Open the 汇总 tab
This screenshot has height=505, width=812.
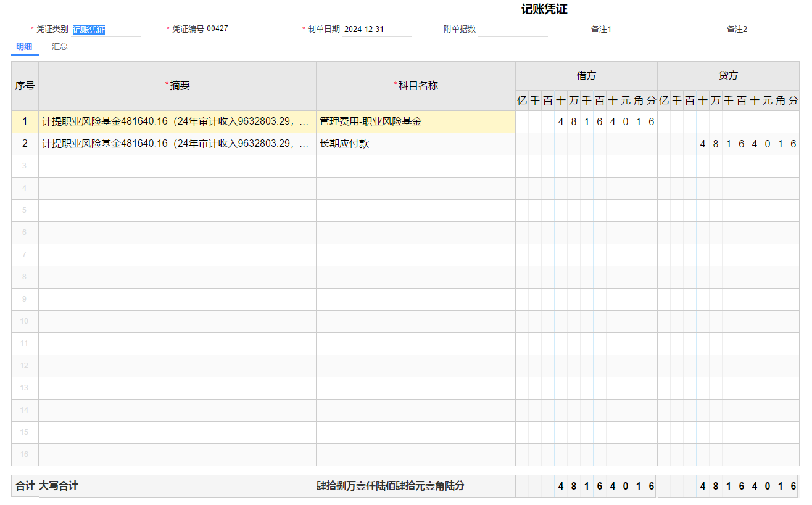tap(60, 47)
